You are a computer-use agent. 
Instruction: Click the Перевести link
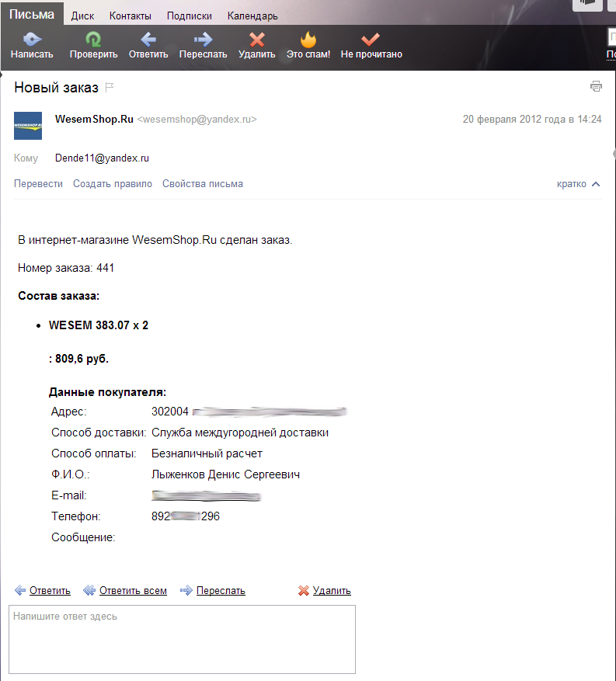tap(38, 184)
